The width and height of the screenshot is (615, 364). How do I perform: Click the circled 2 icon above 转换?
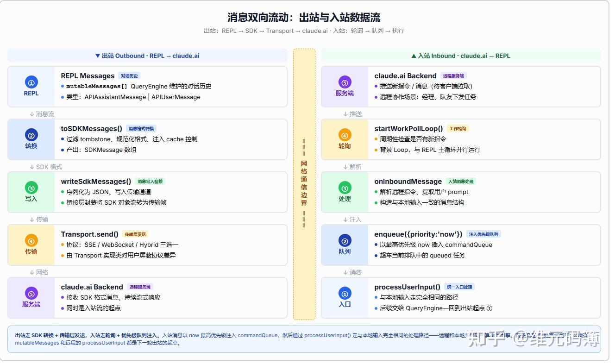click(x=31, y=135)
